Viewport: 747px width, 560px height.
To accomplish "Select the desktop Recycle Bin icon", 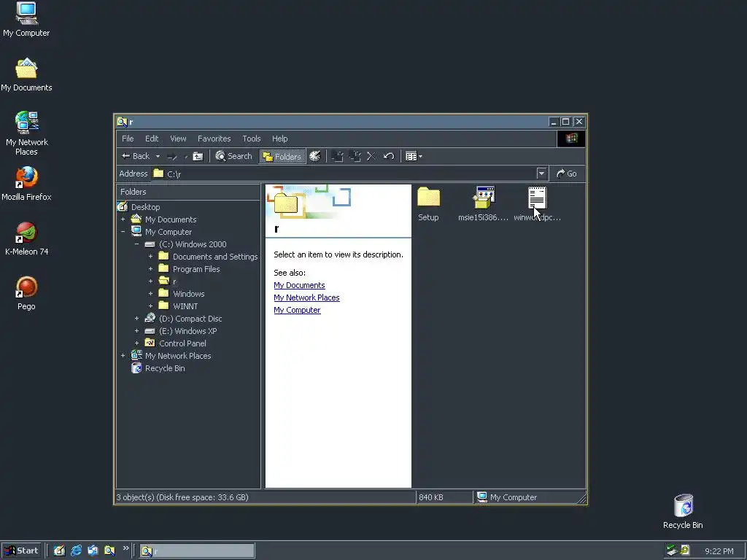I will [x=683, y=512].
